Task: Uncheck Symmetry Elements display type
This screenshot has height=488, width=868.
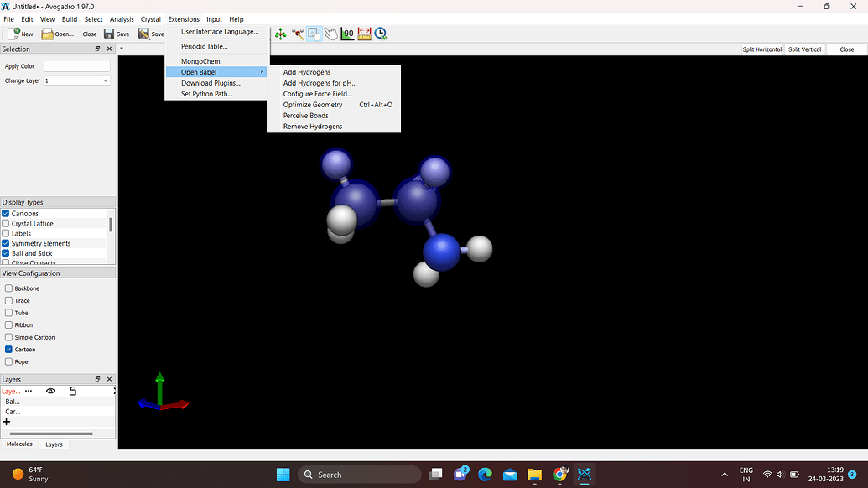Action: click(6, 243)
